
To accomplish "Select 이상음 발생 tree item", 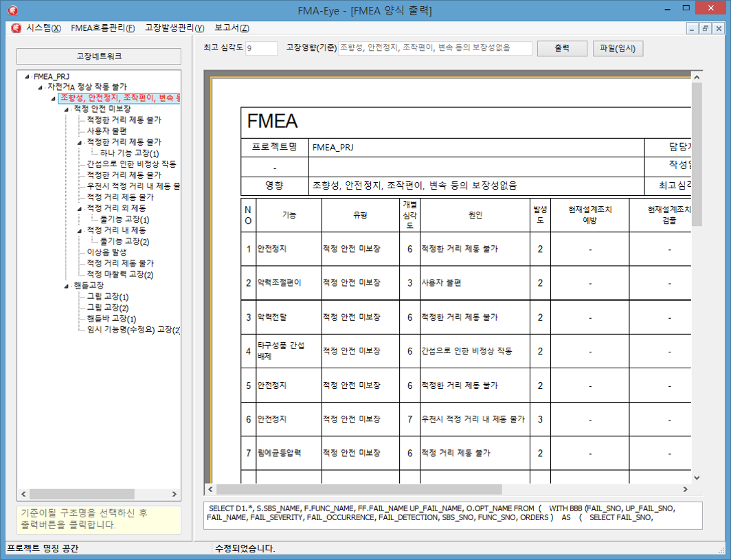I will pyautogui.click(x=106, y=252).
